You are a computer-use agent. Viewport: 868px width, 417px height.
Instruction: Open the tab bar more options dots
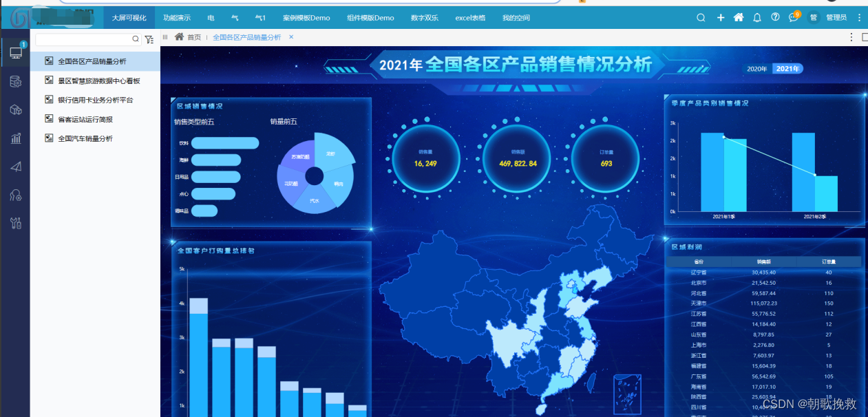(851, 37)
